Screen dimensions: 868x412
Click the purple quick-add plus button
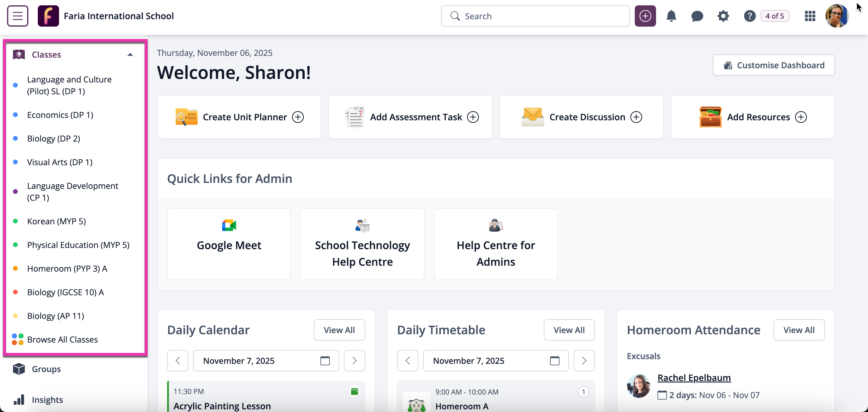pyautogui.click(x=645, y=16)
